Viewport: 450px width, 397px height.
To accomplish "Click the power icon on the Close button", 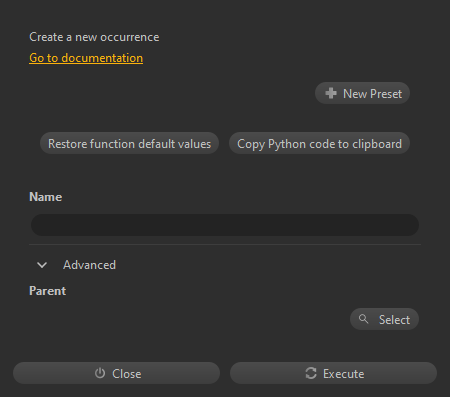I will click(x=100, y=373).
